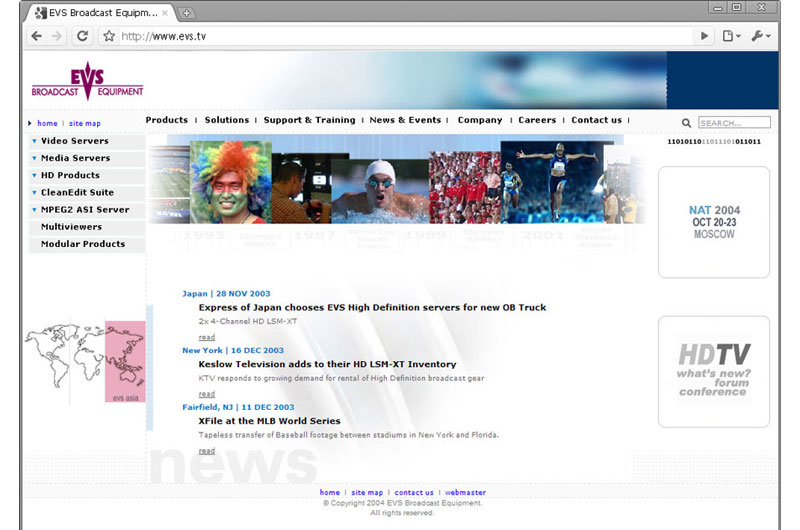The width and height of the screenshot is (800, 530).
Task: Open Keslow Television news headline
Action: [x=327, y=364]
